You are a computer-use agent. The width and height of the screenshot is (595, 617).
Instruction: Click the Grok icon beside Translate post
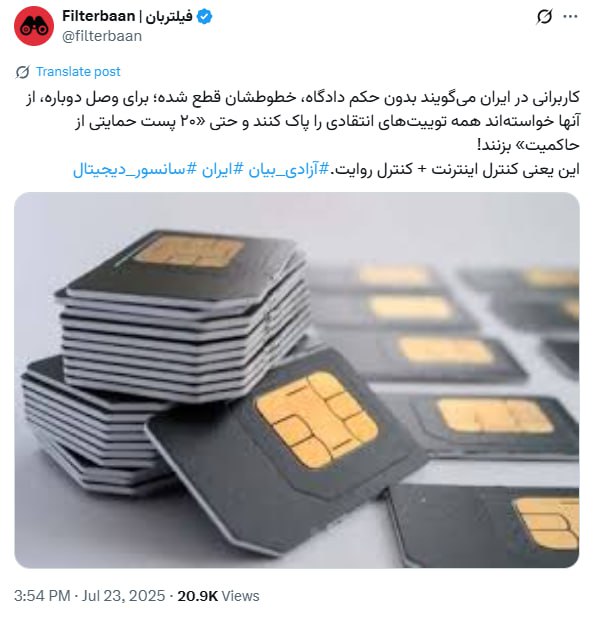[22, 72]
